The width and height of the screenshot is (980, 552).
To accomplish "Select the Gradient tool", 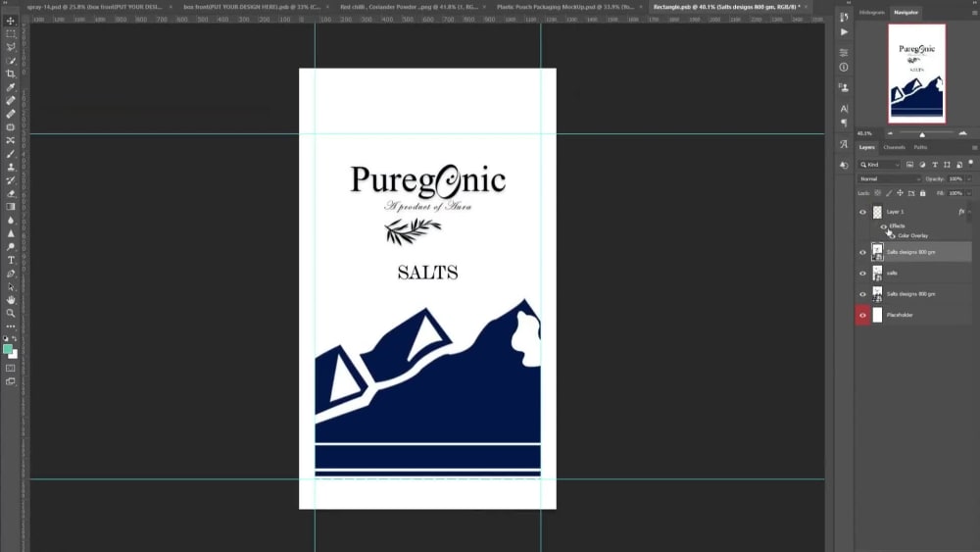I will (x=11, y=206).
